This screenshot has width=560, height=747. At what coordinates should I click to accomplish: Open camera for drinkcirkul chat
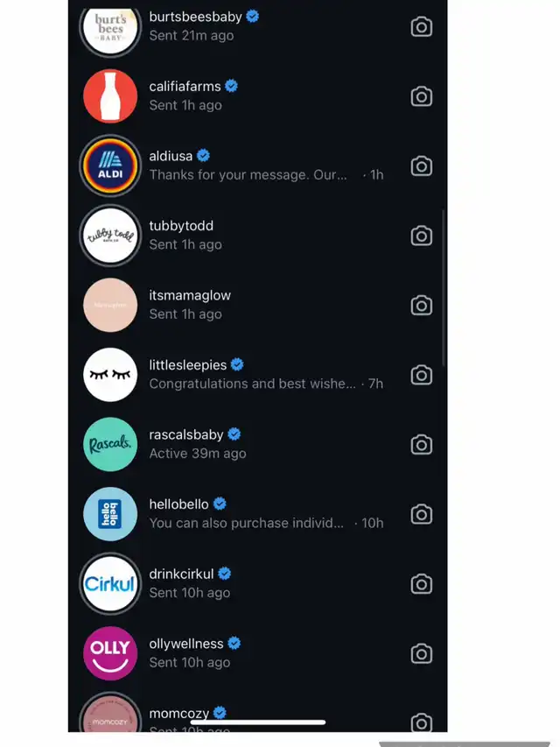tap(422, 583)
